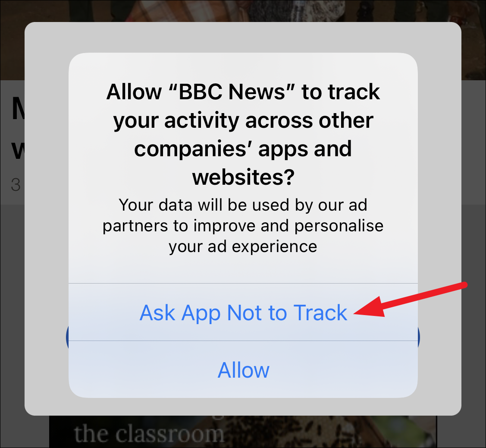Tap the blue button edge right of alert
Image resolution: width=486 pixels, height=448 pixels.
(419, 338)
